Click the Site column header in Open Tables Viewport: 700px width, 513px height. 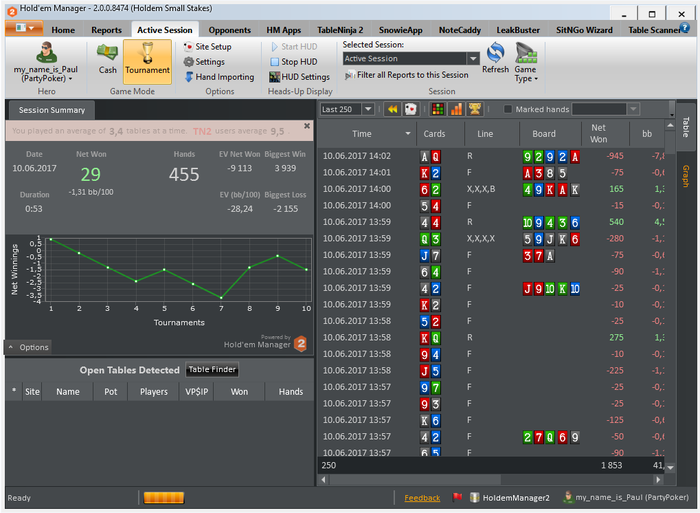[x=32, y=392]
